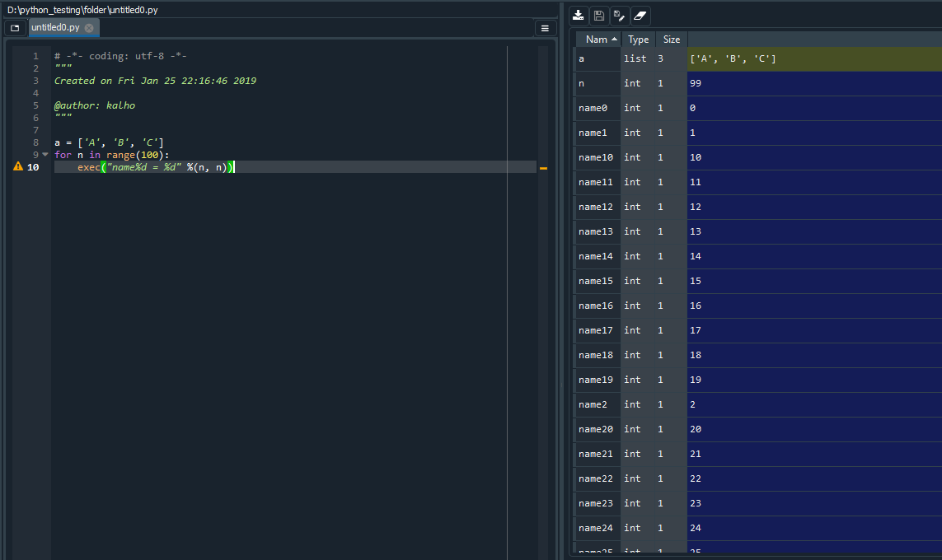The image size is (942, 560).
Task: Sort variables by the Name column header
Action: [598, 40]
